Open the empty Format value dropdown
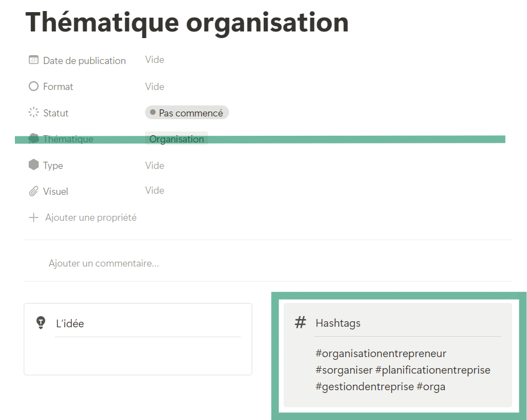527x420 pixels. point(155,87)
